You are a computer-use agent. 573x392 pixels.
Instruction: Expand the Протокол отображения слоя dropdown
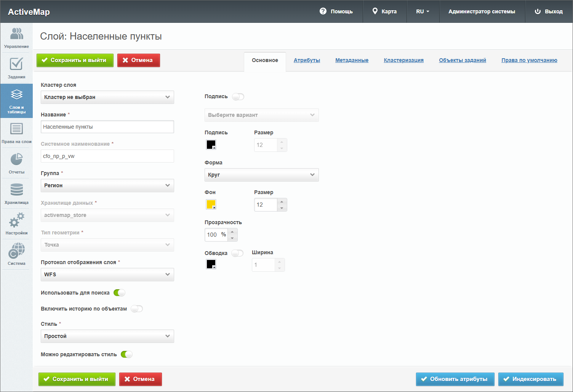[x=107, y=274]
